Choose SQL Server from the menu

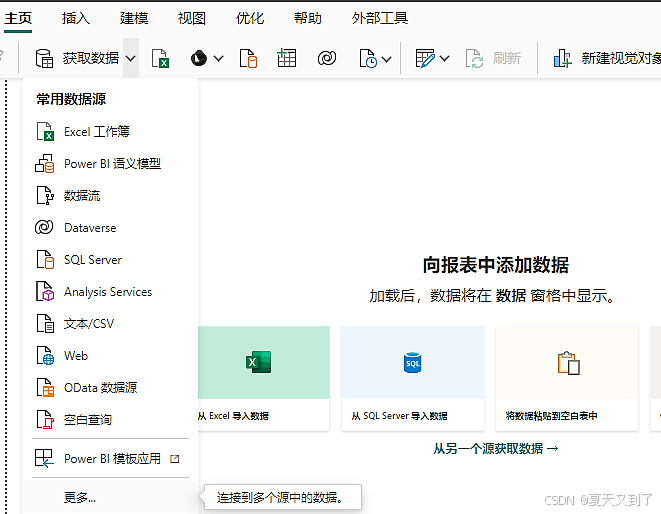pos(110,260)
